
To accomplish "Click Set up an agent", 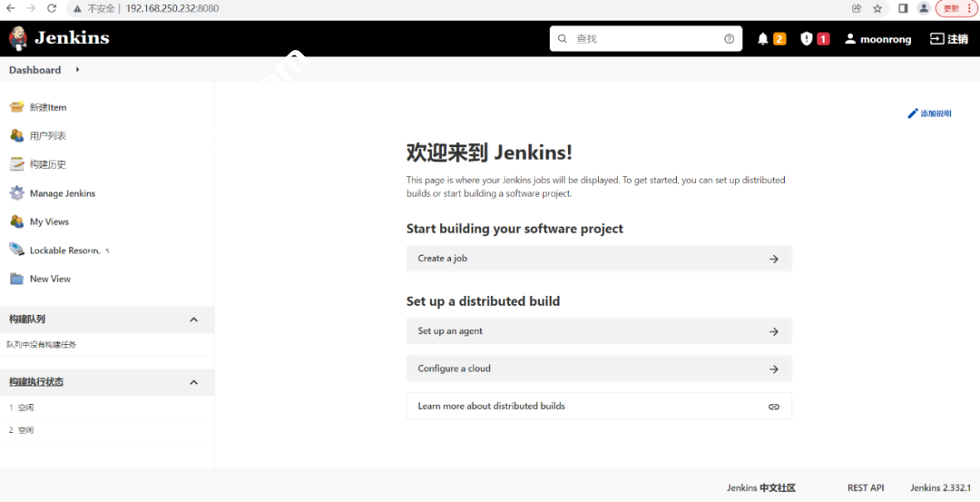I will (598, 331).
